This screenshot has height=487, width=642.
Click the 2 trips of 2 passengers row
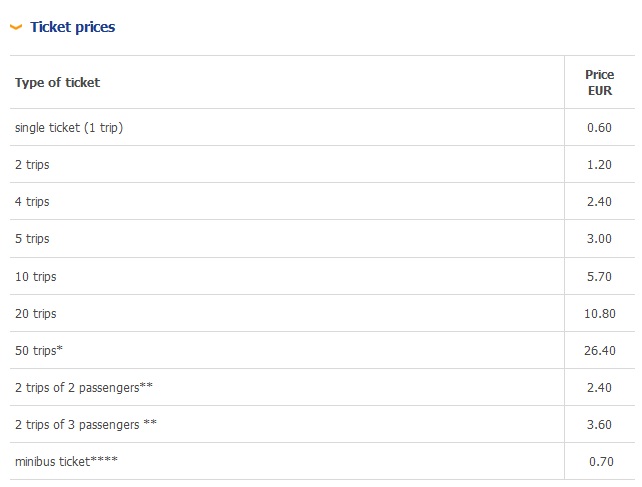[83, 387]
